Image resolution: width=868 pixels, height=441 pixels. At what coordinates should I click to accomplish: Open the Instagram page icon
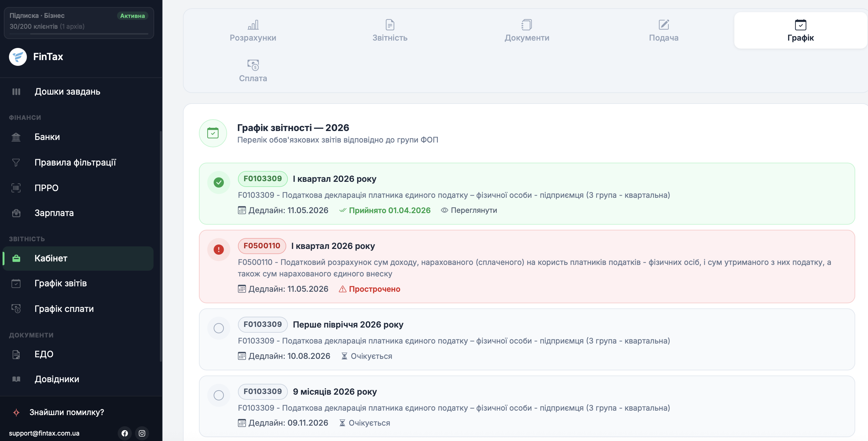(142, 433)
